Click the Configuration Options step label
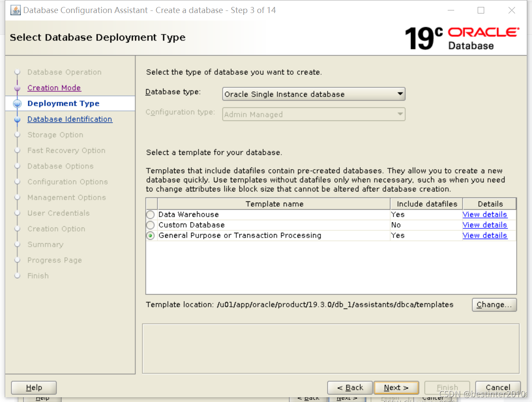Viewport: 532px width, 402px height. (x=67, y=182)
